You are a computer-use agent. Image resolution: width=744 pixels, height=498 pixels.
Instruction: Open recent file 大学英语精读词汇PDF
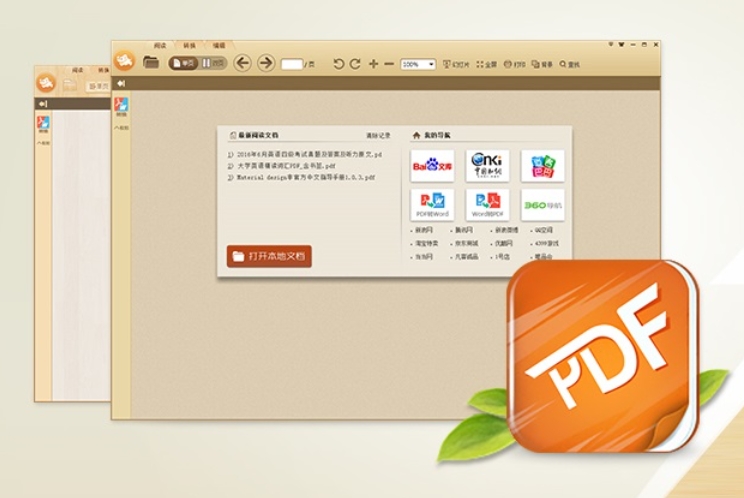pyautogui.click(x=282, y=166)
